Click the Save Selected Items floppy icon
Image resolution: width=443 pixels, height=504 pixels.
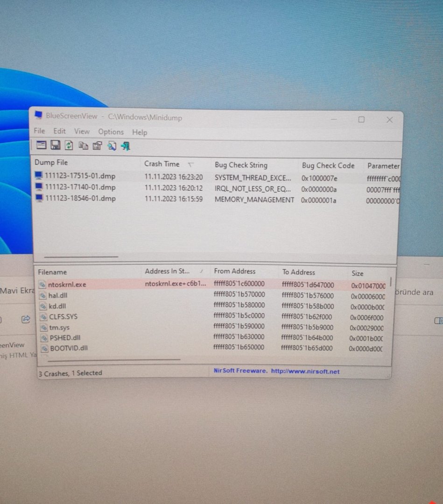55,145
